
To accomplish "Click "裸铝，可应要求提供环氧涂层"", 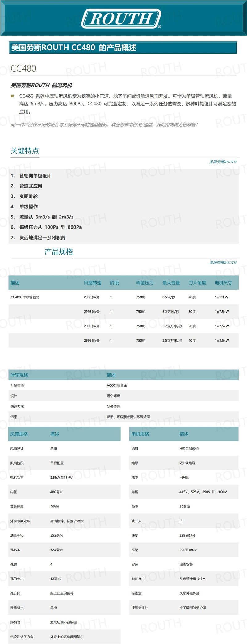I will pos(128,417).
